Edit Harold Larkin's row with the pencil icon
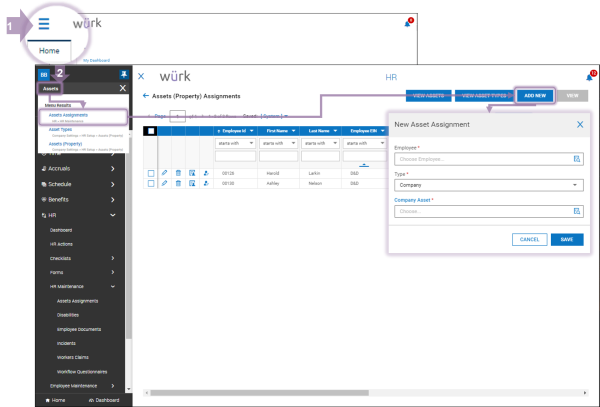The image size is (600, 407). tap(165, 173)
